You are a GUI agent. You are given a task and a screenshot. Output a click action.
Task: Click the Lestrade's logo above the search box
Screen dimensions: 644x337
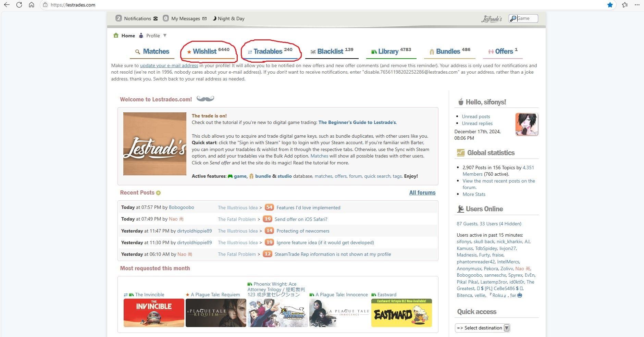click(x=491, y=19)
